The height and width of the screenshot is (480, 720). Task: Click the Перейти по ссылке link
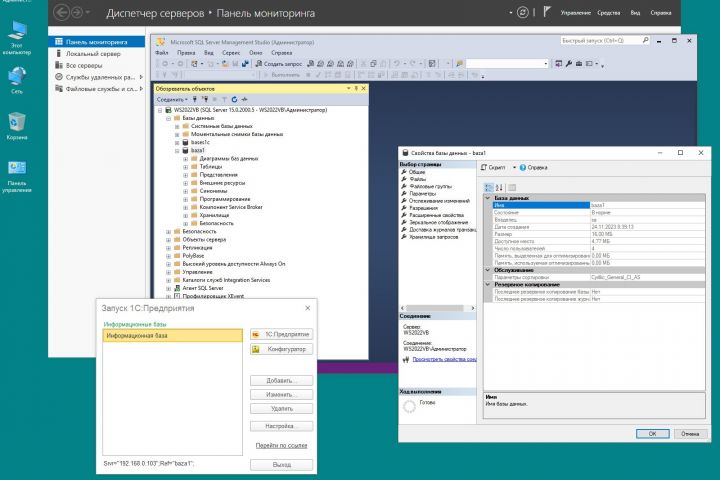[281, 444]
